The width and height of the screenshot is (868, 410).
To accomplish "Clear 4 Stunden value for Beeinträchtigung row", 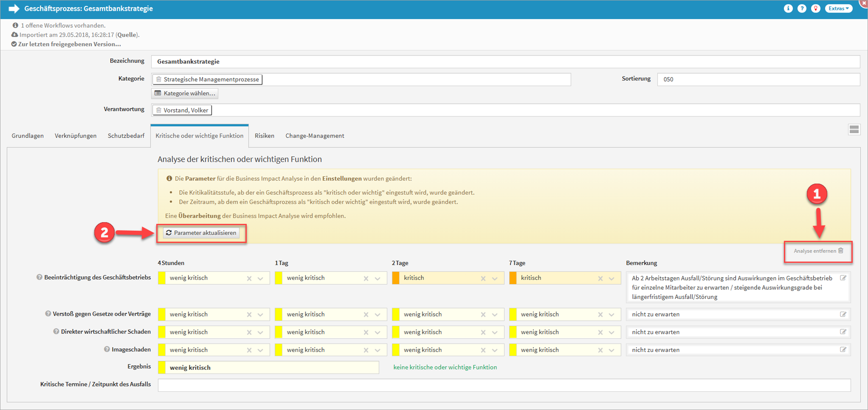I will click(249, 279).
